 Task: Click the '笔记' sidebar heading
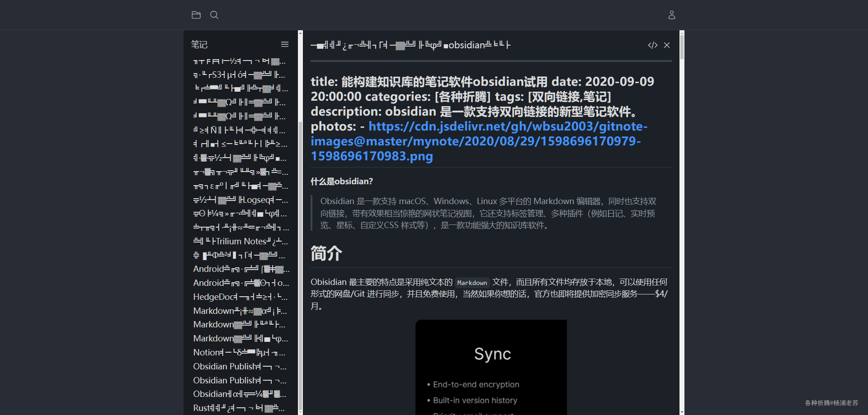199,44
